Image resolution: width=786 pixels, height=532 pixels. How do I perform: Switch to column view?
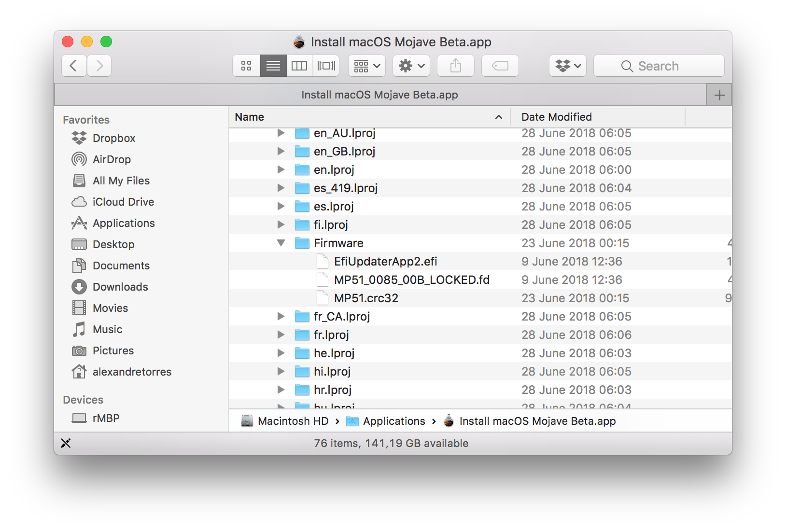point(299,66)
